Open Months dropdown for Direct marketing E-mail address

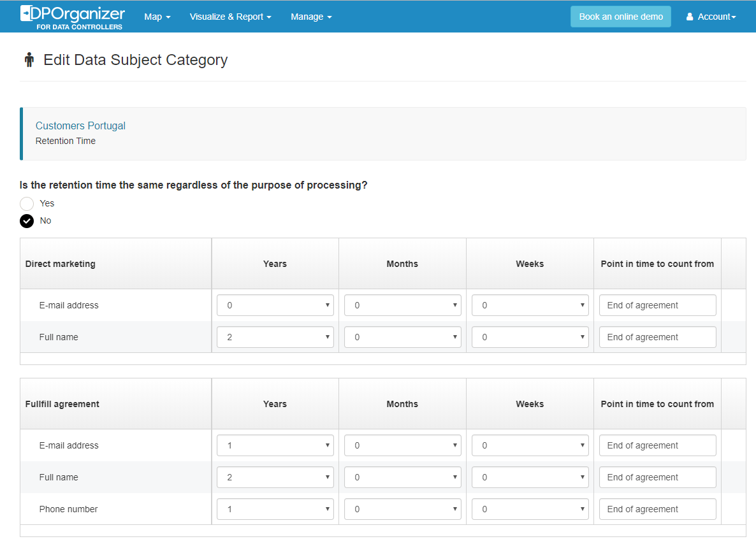(x=402, y=305)
